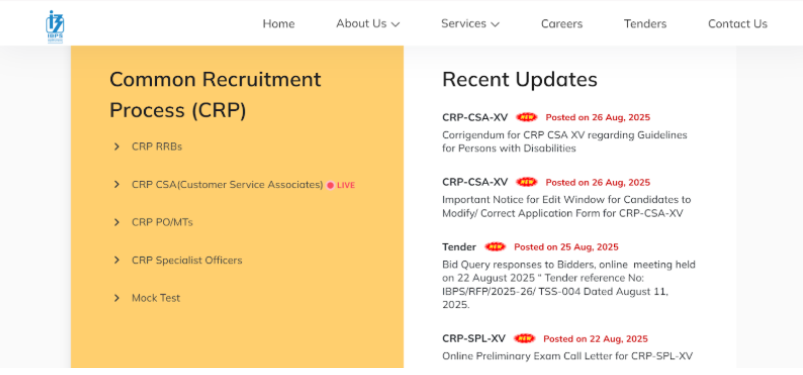Expand the Services dropdown chevron
The width and height of the screenshot is (803, 375).
click(495, 24)
